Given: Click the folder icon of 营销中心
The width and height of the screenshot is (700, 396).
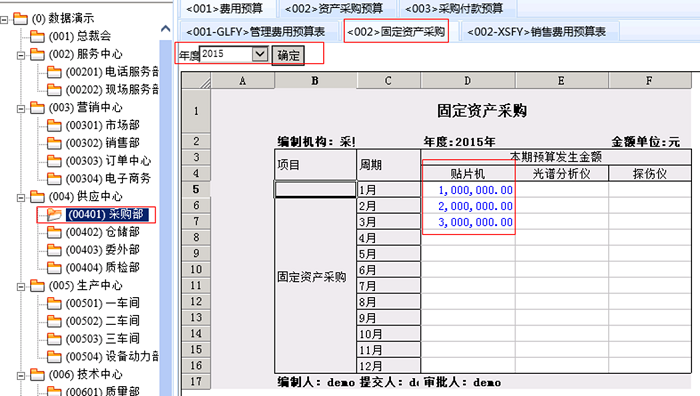Looking at the screenshot, I should point(37,108).
